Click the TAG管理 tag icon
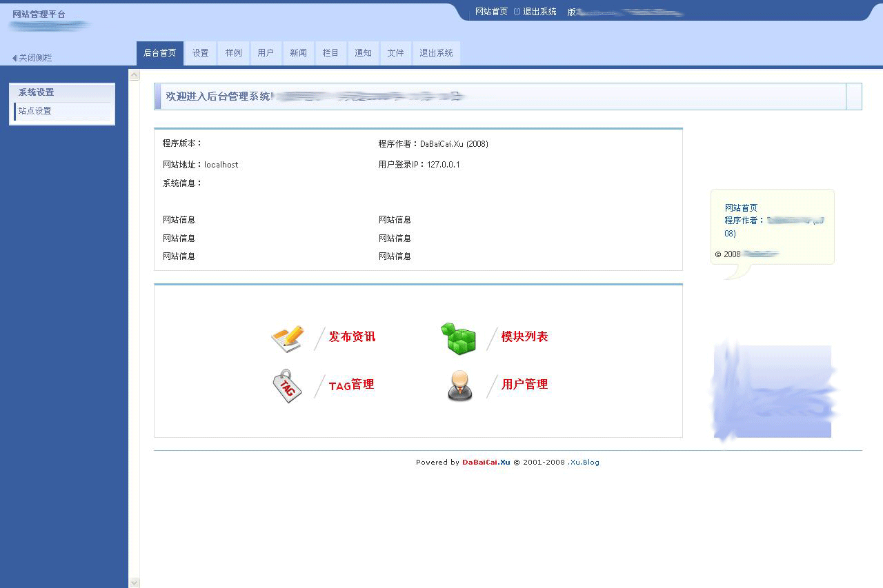883x588 pixels. (286, 386)
